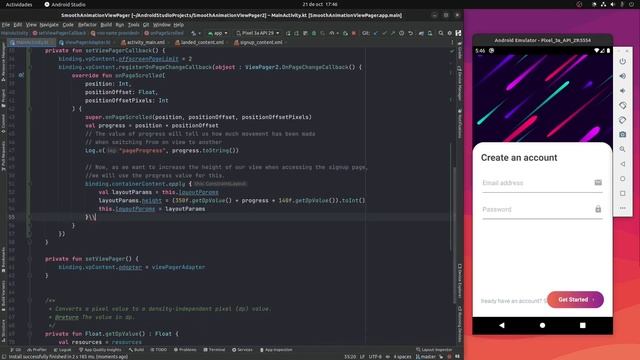Open the TODO tool window
This screenshot has height=360, width=640.
(159, 350)
